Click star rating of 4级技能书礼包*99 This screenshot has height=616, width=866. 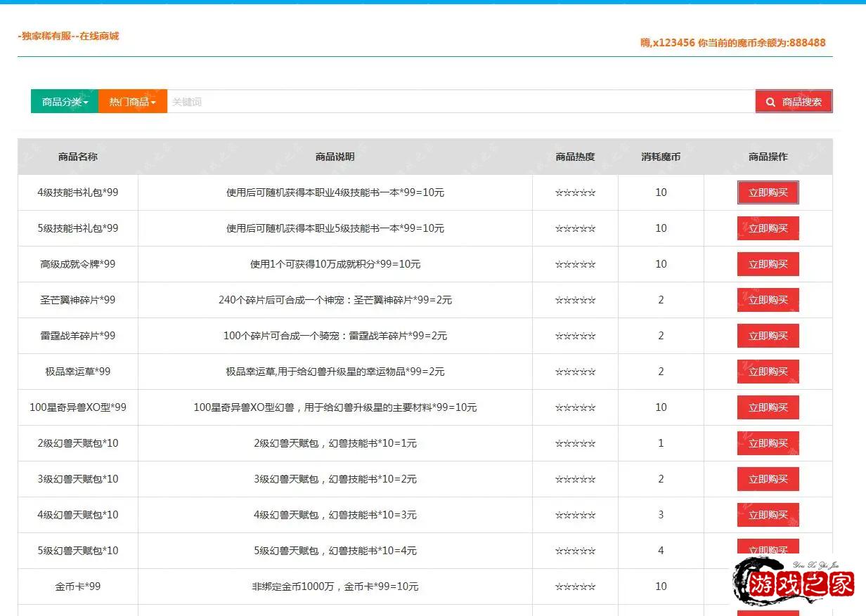coord(575,192)
